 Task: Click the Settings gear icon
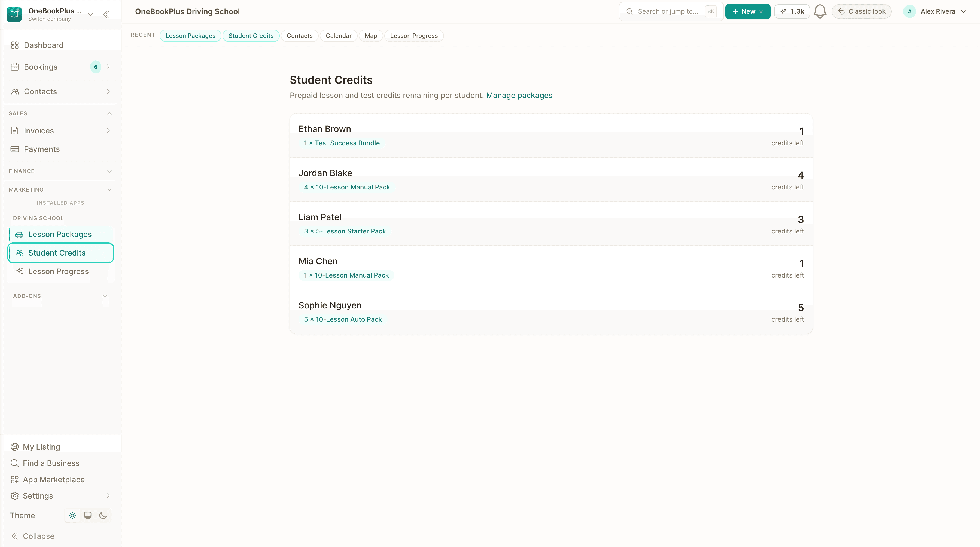tap(14, 496)
